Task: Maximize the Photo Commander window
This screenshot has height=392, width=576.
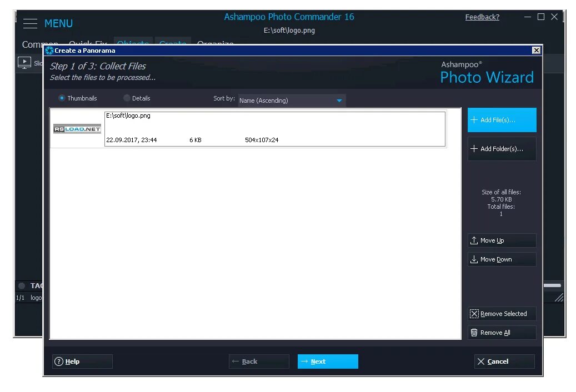Action: (541, 17)
